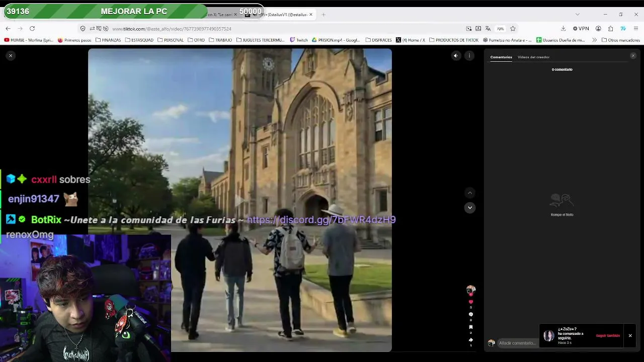Share the video with the arrow icon

click(471, 340)
